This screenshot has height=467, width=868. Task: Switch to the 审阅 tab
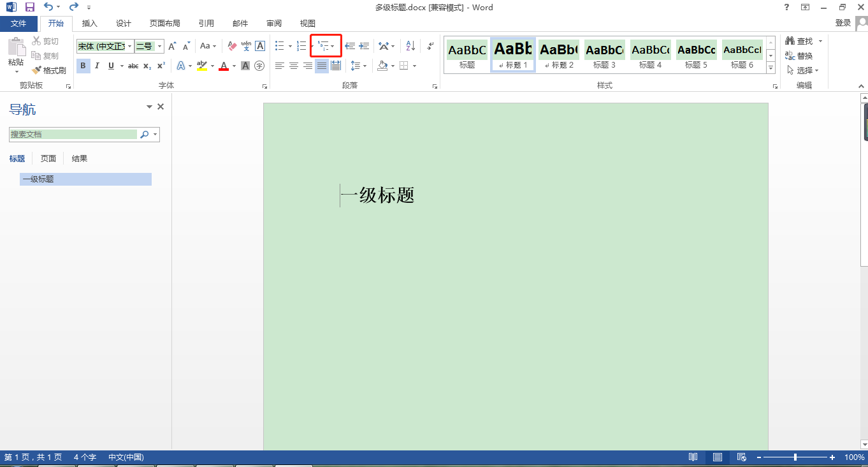[274, 24]
